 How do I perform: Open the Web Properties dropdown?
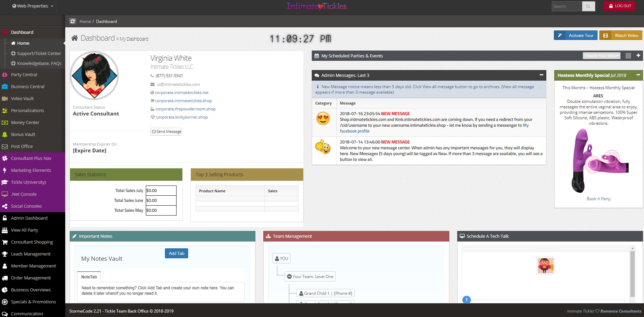pos(33,6)
